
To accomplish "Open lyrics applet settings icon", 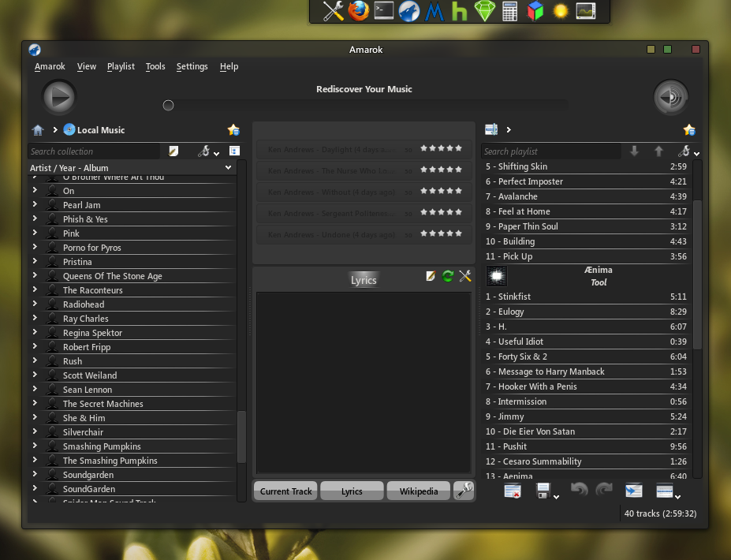I will (464, 276).
